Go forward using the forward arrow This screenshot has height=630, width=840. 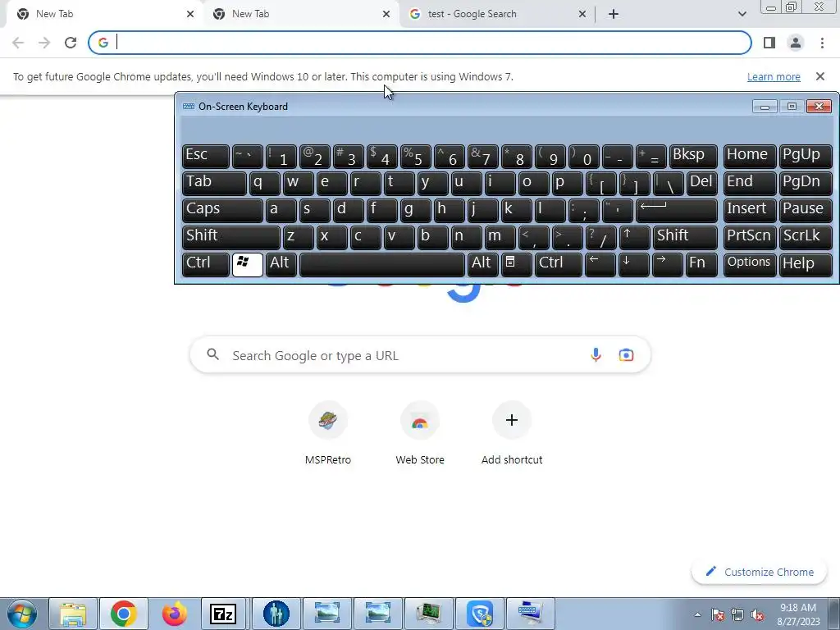pyautogui.click(x=44, y=43)
